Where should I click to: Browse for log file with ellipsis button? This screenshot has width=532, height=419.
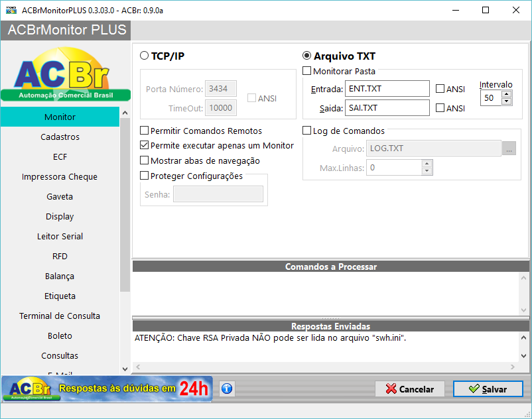pos(509,149)
